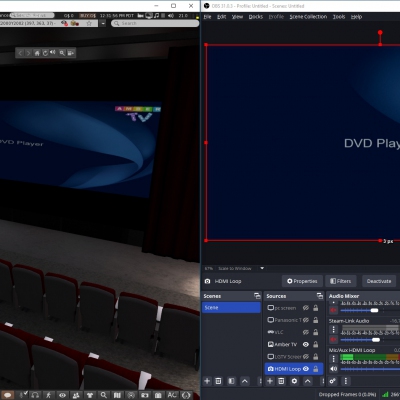The height and width of the screenshot is (400, 400).
Task: Hide the Amber TV source
Action: 306,344
